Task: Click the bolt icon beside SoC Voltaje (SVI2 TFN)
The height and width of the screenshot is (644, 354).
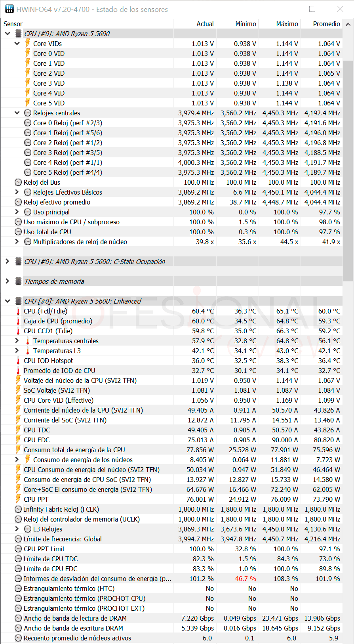Action: click(x=18, y=390)
